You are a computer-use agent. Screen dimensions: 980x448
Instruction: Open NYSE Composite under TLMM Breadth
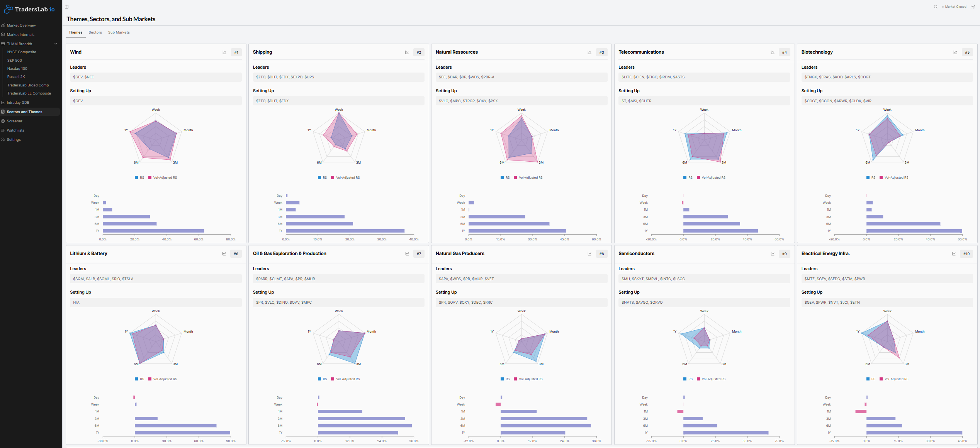[x=22, y=52]
